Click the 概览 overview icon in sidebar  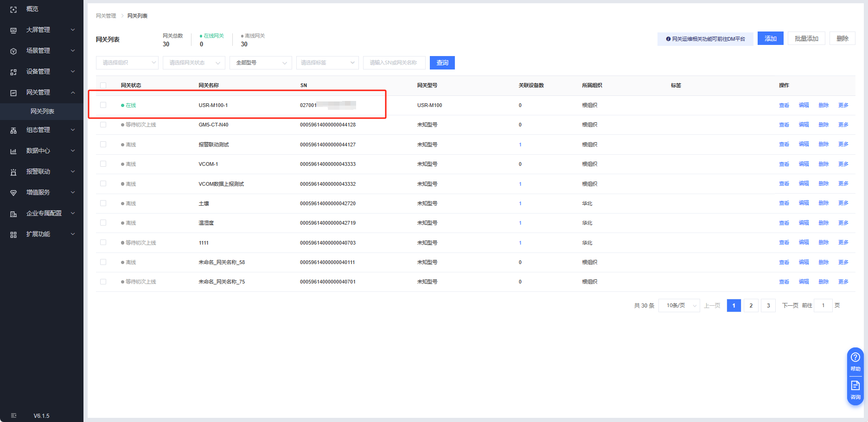(x=13, y=9)
